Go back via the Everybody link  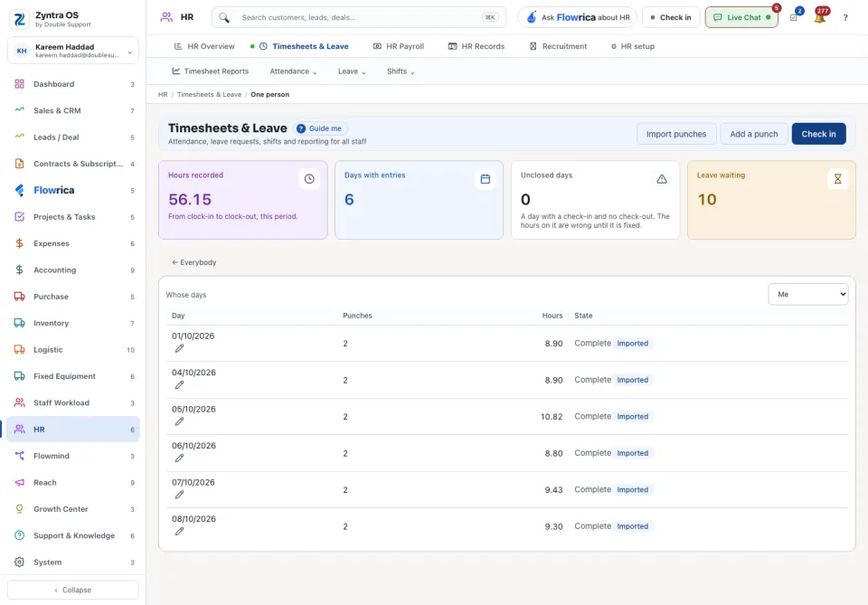coord(194,262)
